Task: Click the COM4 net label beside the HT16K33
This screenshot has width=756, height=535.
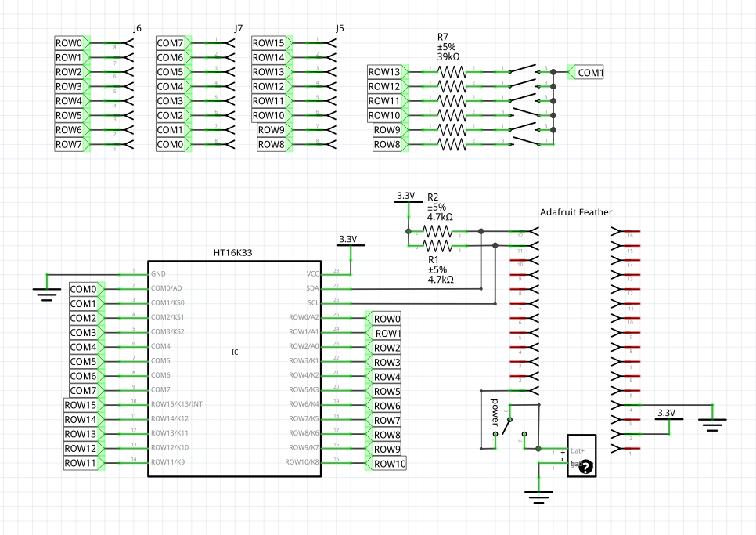Action: coord(87,347)
